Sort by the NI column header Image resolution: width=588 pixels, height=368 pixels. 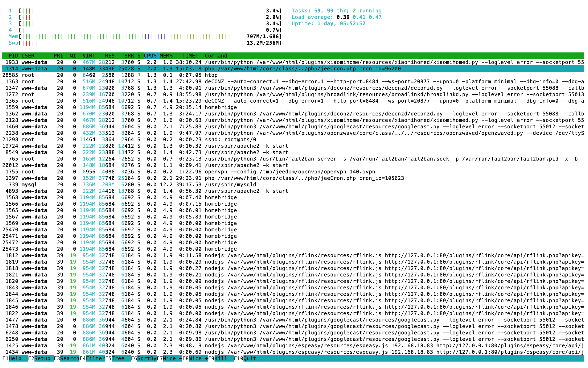click(x=73, y=56)
